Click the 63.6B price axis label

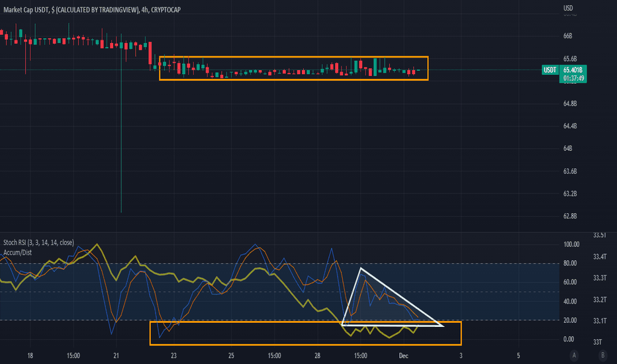click(570, 171)
